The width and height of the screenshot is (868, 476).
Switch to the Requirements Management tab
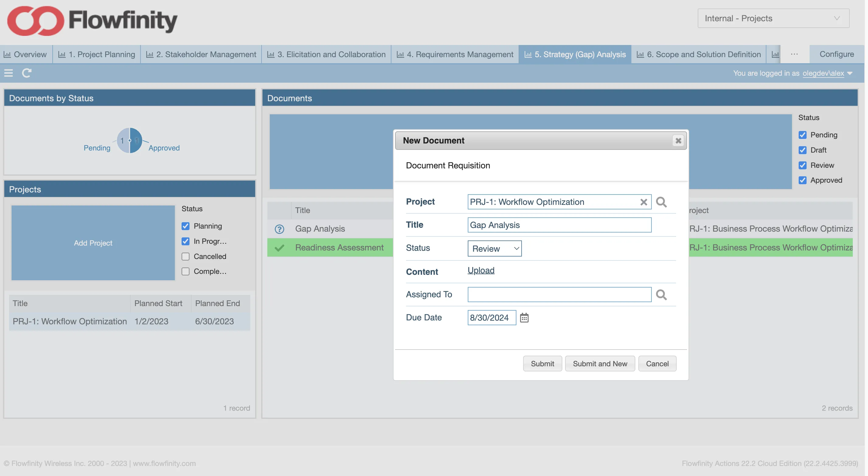(455, 54)
